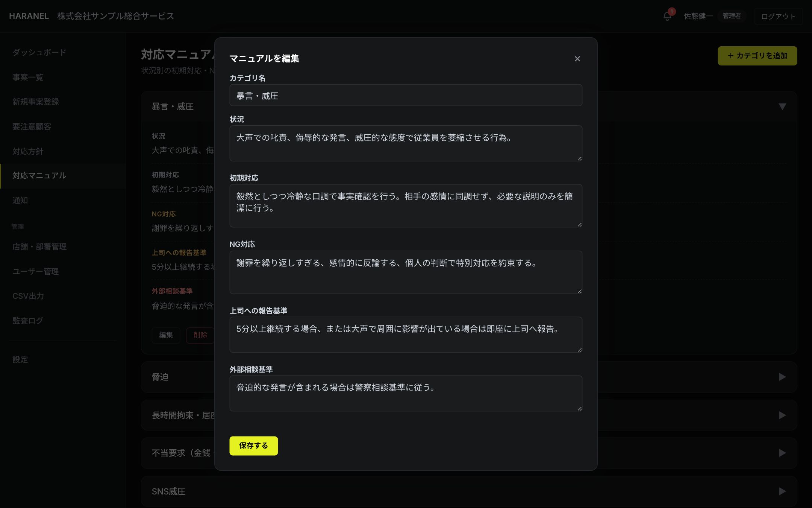812x508 pixels.
Task: Open 新規事案登録 in the sidebar
Action: tap(63, 102)
